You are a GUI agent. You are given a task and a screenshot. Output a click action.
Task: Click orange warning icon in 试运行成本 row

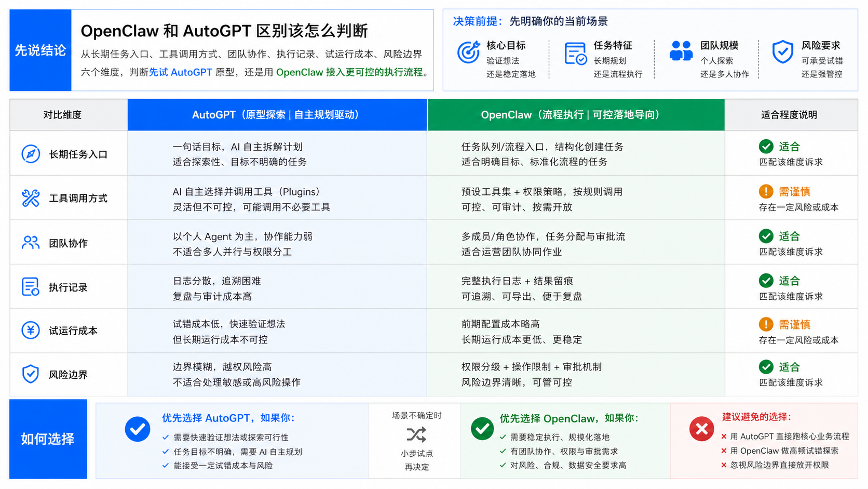pos(766,324)
